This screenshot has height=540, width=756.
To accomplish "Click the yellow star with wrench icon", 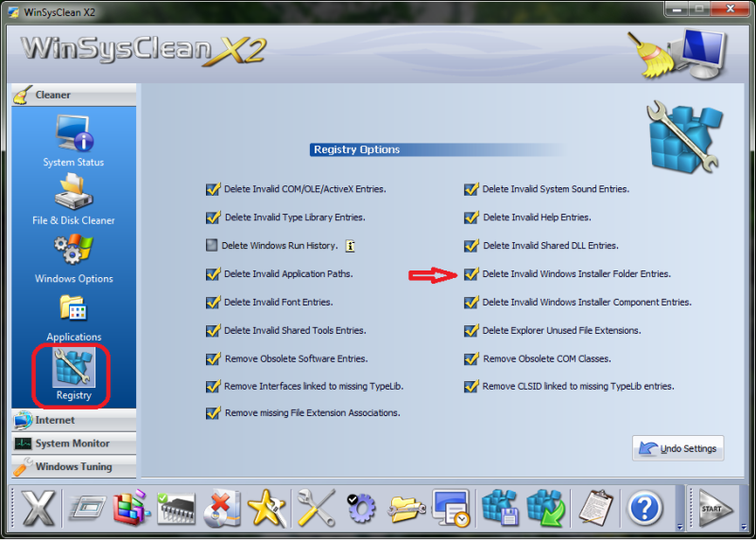I will click(x=266, y=508).
